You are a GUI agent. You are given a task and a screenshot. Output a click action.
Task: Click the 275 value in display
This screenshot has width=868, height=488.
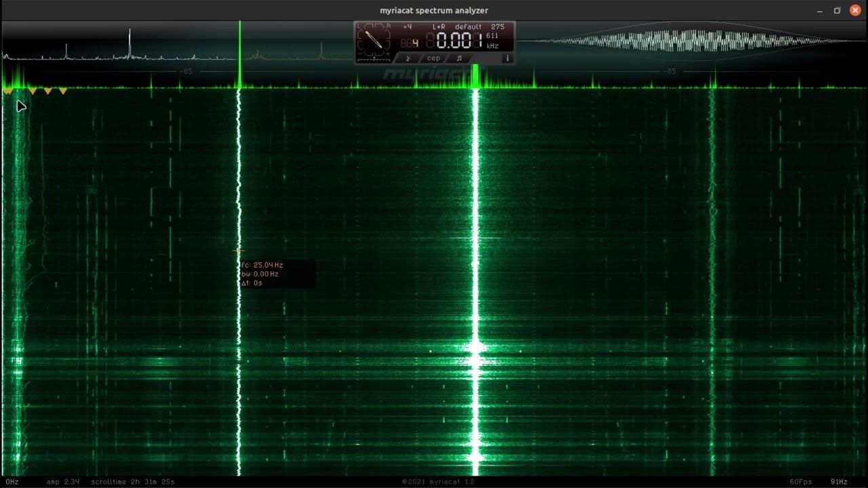click(x=498, y=27)
